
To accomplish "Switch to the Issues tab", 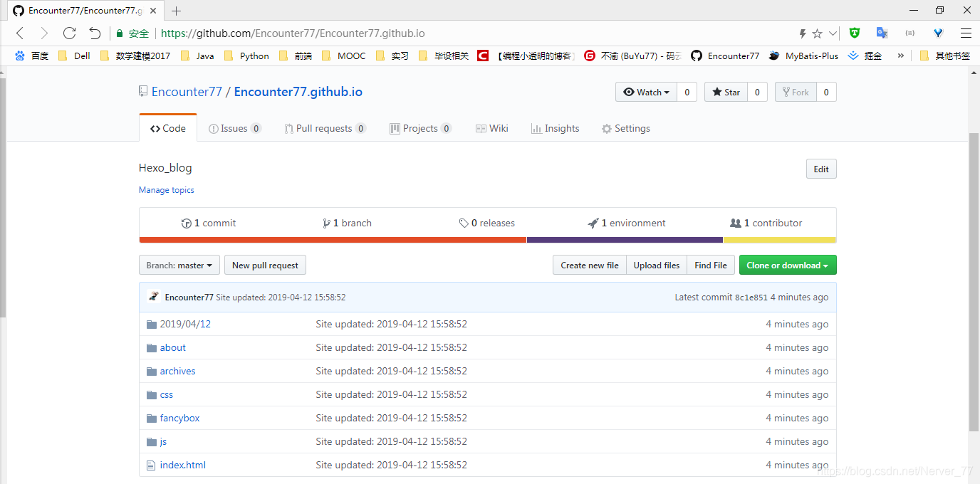I will [x=234, y=128].
